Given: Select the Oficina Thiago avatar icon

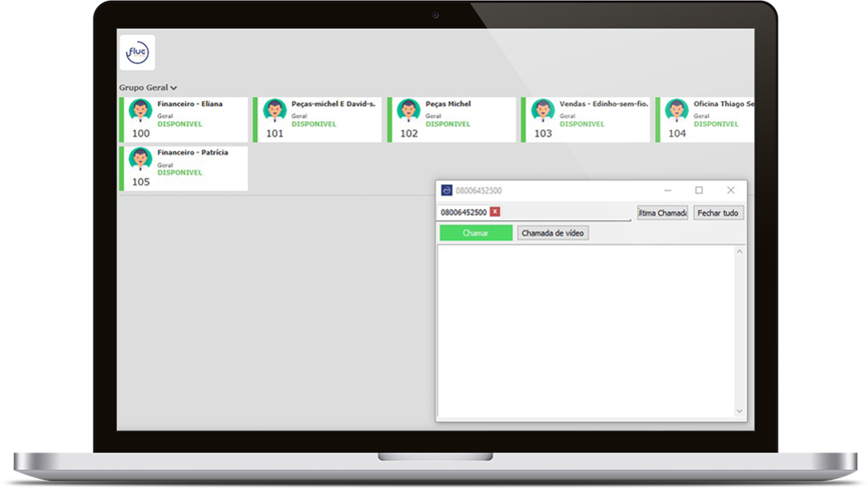Looking at the screenshot, I should (677, 110).
